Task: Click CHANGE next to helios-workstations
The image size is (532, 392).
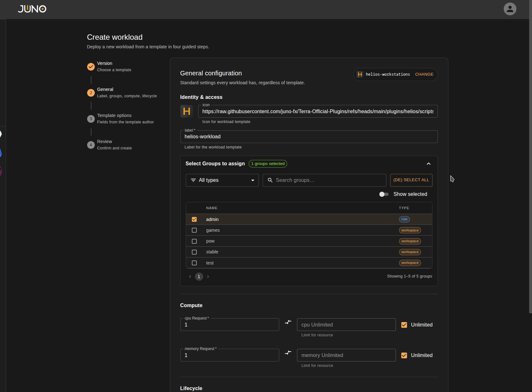Action: click(424, 74)
